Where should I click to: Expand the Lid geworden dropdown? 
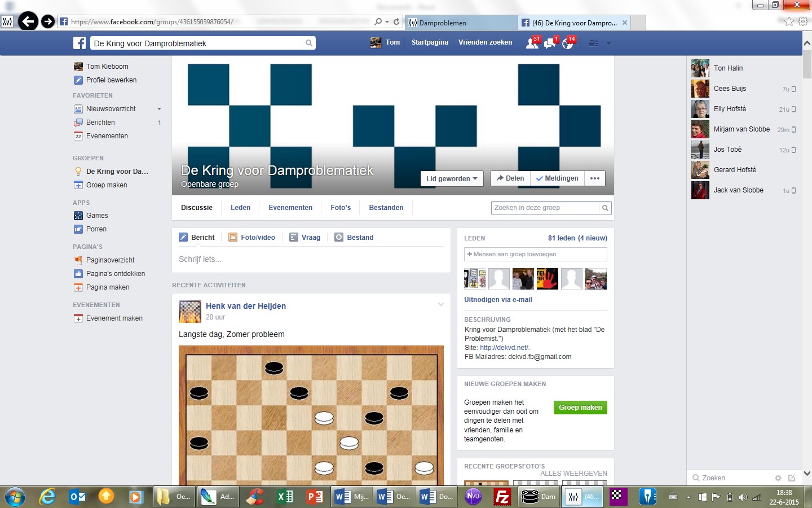pyautogui.click(x=452, y=179)
